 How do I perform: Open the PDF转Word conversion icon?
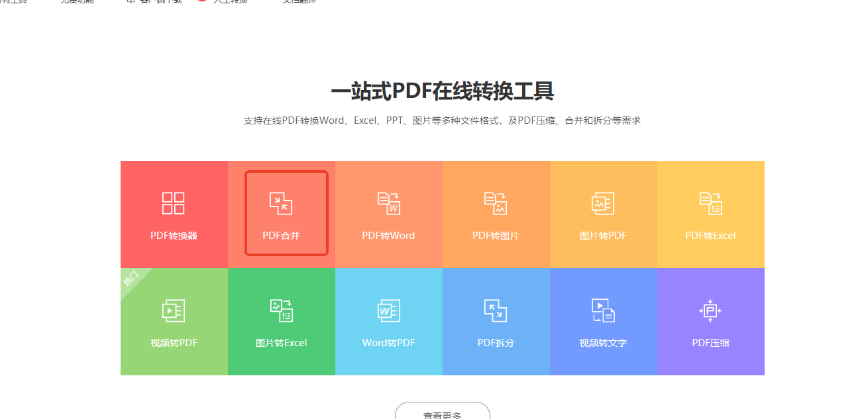point(388,203)
